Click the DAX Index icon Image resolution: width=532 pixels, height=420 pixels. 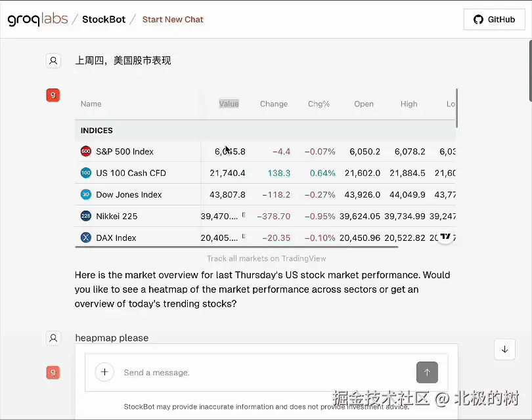click(86, 238)
